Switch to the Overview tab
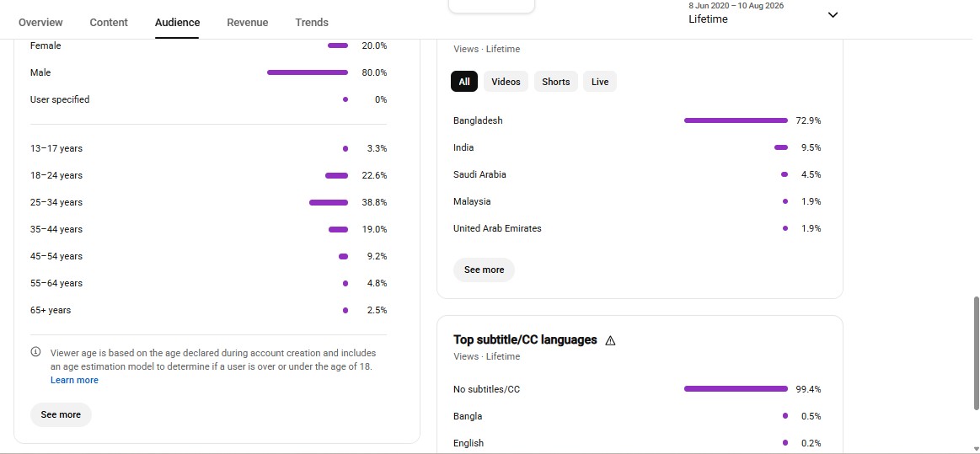Screen dimensions: 980x454 point(40,23)
